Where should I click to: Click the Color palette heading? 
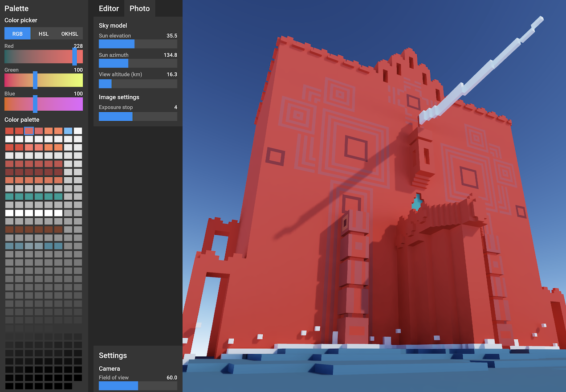(22, 119)
